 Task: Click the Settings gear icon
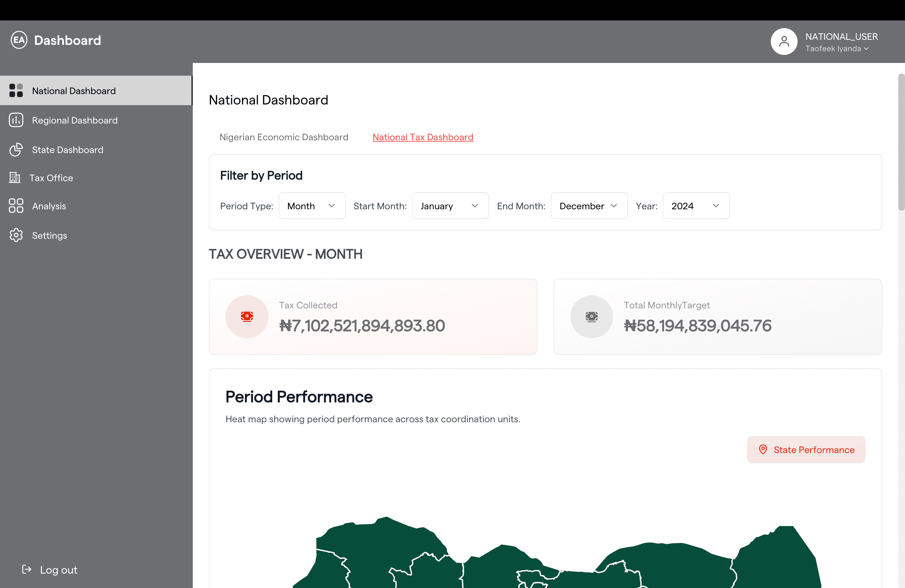point(16,235)
